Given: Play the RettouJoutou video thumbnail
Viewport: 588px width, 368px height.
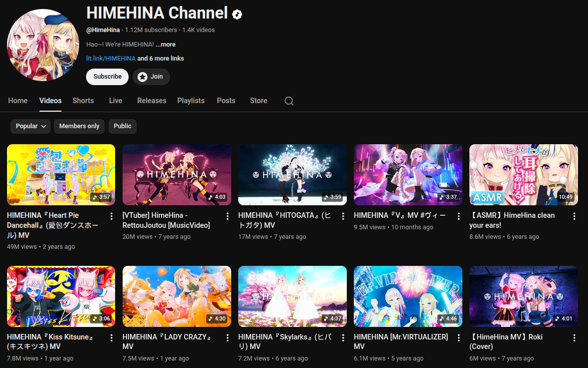Looking at the screenshot, I should coord(177,175).
